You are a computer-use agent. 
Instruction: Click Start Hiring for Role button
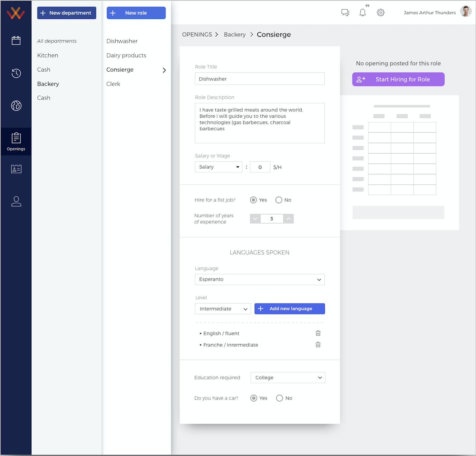tap(398, 79)
